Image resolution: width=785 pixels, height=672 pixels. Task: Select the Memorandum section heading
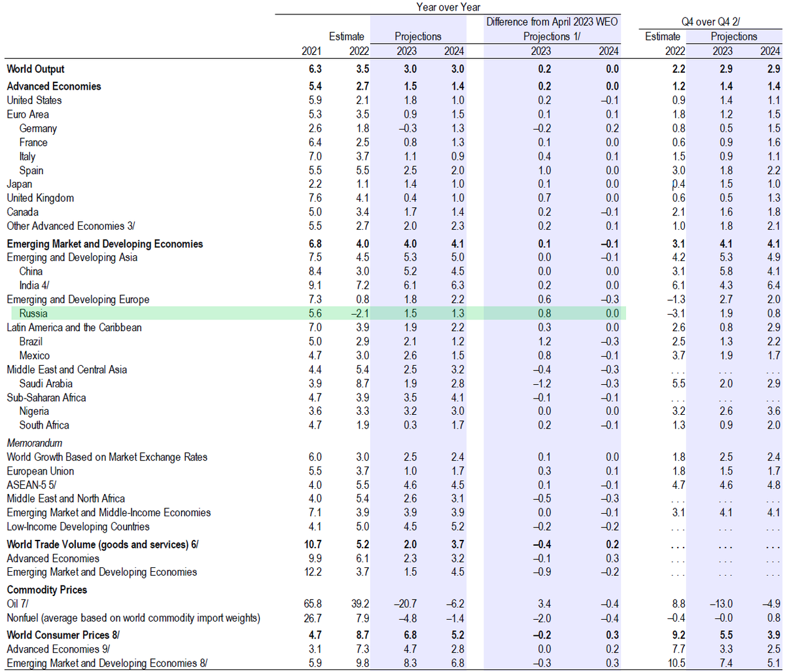(x=34, y=443)
